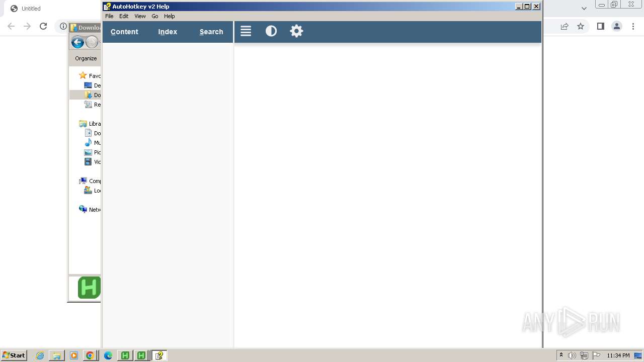Switch color theme with the half-circle icon

click(x=271, y=31)
